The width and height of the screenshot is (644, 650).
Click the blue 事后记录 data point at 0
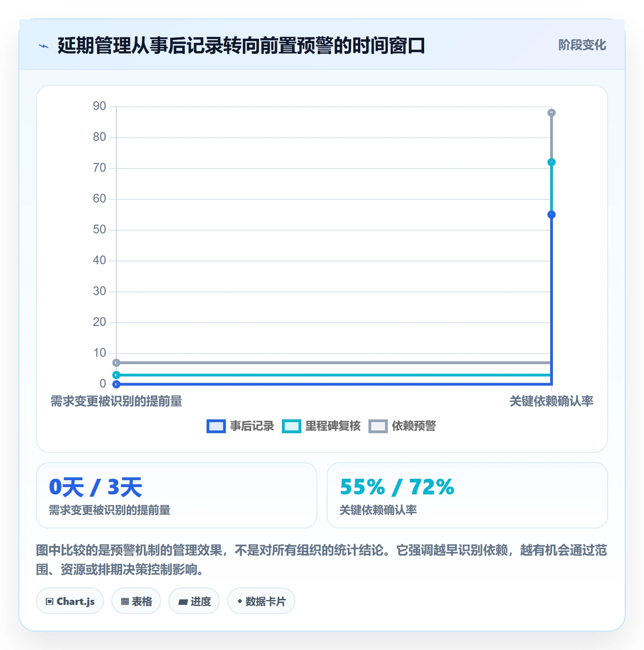coord(116,384)
